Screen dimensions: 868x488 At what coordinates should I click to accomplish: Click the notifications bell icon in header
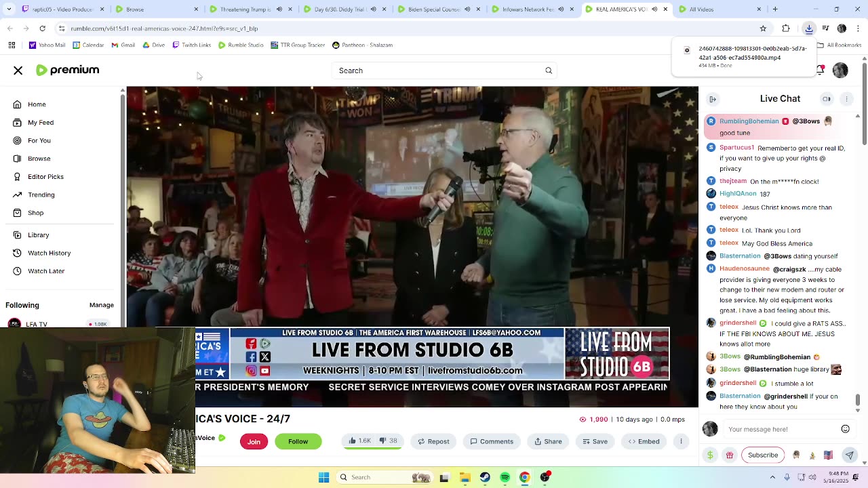pyautogui.click(x=821, y=70)
